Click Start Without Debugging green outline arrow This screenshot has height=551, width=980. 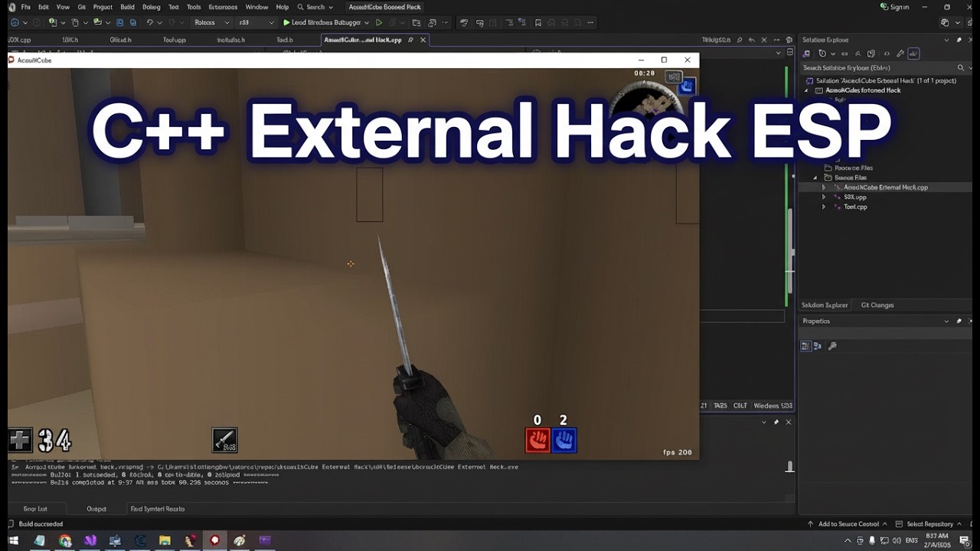(378, 22)
